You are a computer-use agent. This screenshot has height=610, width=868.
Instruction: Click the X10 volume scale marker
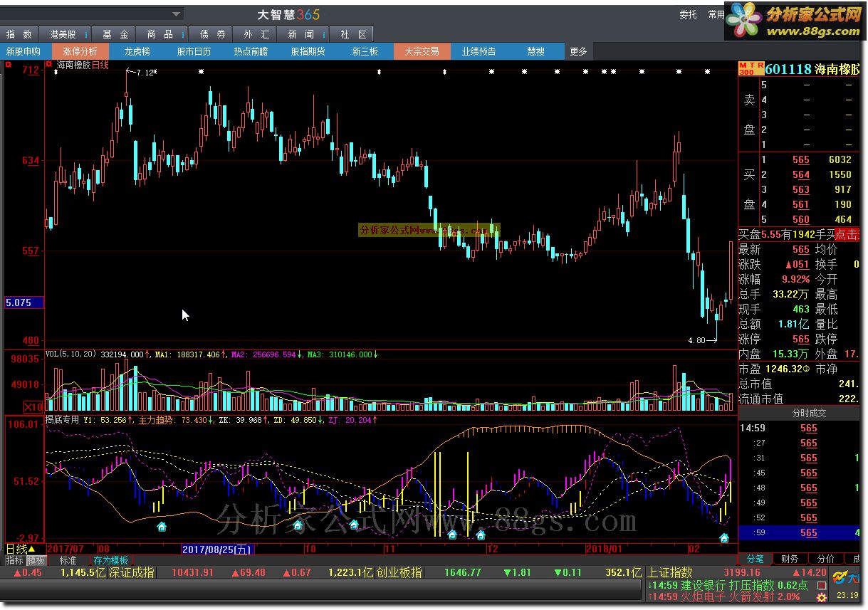click(33, 407)
